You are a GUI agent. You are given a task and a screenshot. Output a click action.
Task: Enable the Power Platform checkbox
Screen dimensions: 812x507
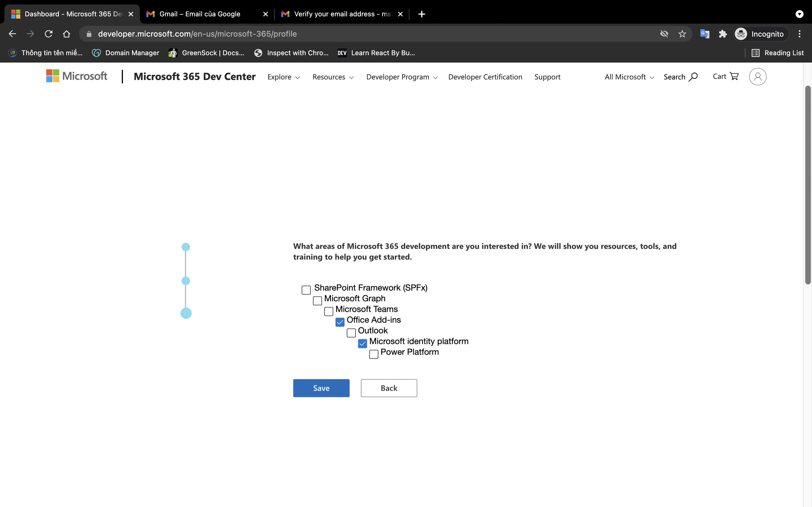(x=374, y=354)
